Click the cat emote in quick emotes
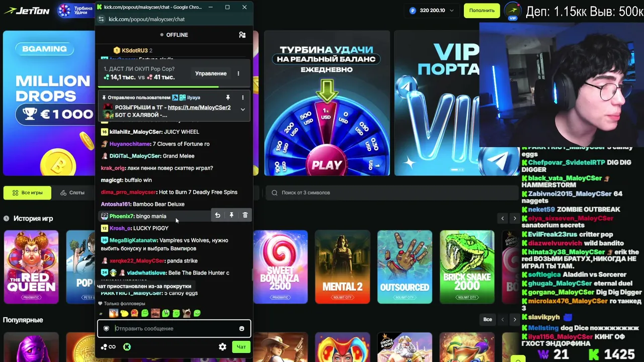 (186, 313)
